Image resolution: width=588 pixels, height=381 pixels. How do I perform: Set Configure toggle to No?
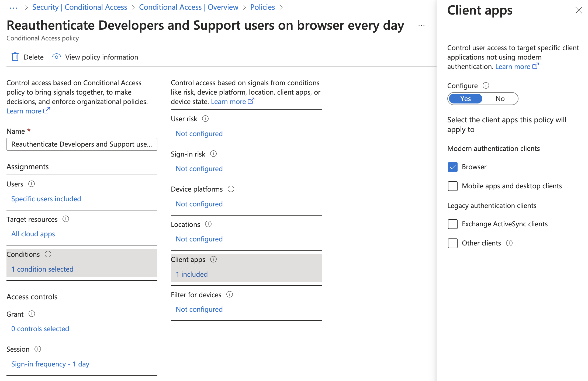tap(500, 99)
